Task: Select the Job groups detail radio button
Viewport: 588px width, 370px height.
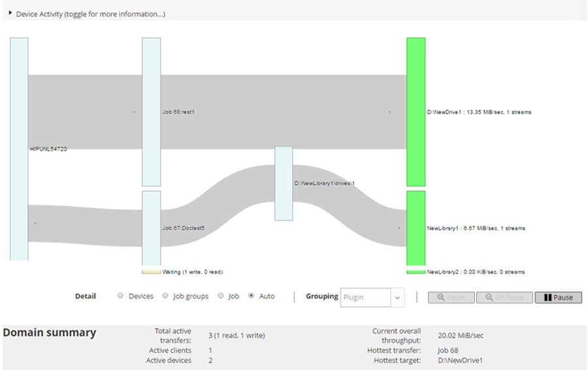Action: (x=165, y=296)
